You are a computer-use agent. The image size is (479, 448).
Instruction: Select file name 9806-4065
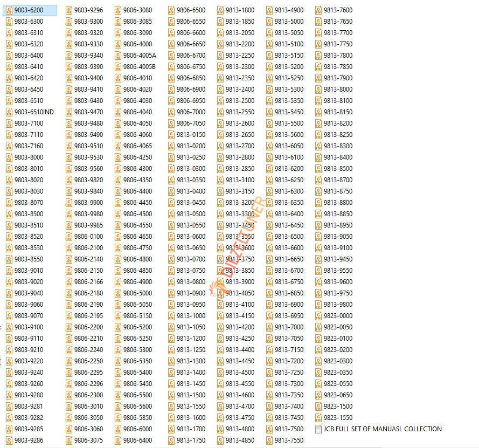click(x=137, y=146)
